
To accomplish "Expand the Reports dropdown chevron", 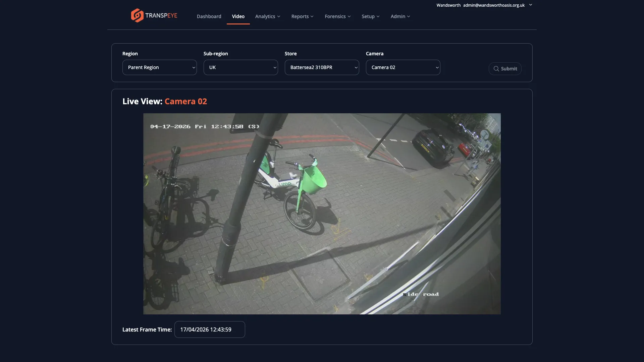I will tap(312, 16).
